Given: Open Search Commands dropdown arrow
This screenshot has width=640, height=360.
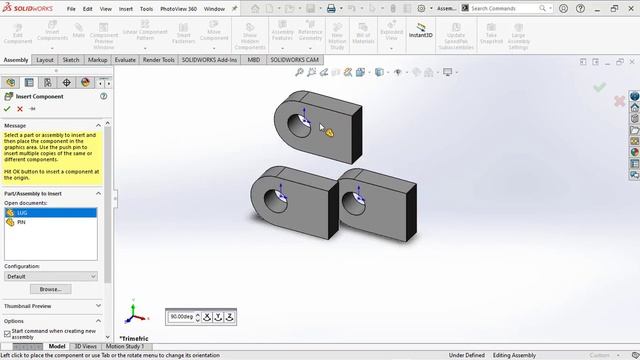Looking at the screenshot, I should tap(550, 8).
